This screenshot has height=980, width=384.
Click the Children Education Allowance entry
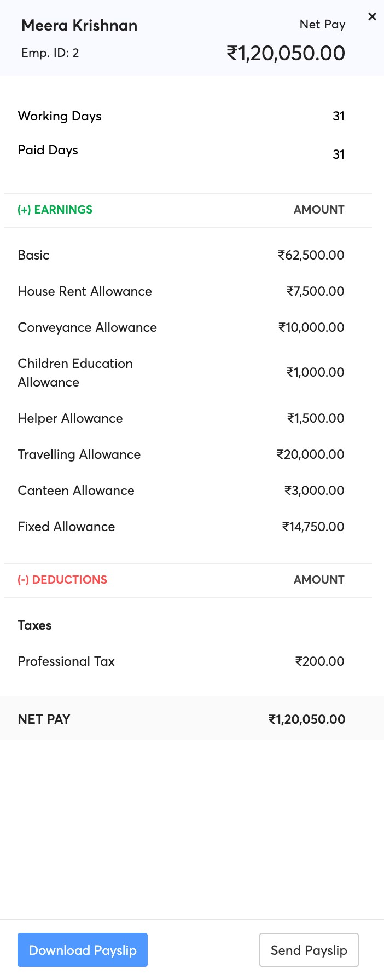pyautogui.click(x=75, y=372)
